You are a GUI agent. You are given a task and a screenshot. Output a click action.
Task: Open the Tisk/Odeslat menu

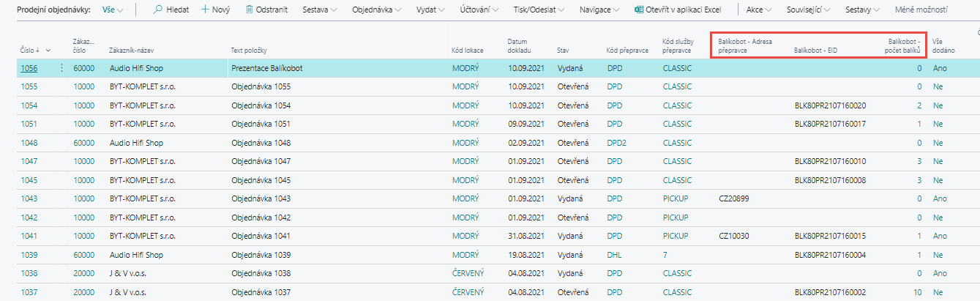click(537, 10)
